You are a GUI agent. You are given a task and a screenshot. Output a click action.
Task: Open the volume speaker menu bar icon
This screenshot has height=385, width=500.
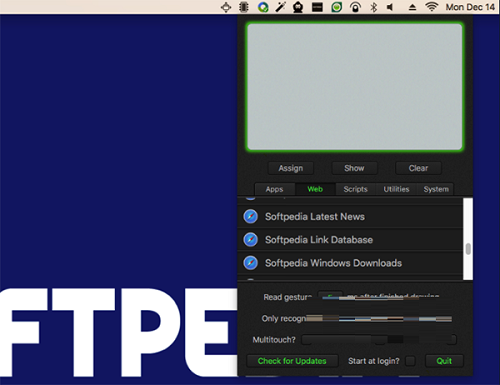point(390,7)
